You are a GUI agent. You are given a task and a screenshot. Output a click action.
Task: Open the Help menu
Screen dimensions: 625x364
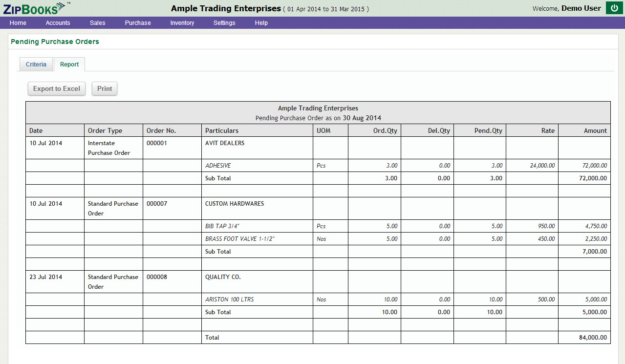(x=261, y=23)
